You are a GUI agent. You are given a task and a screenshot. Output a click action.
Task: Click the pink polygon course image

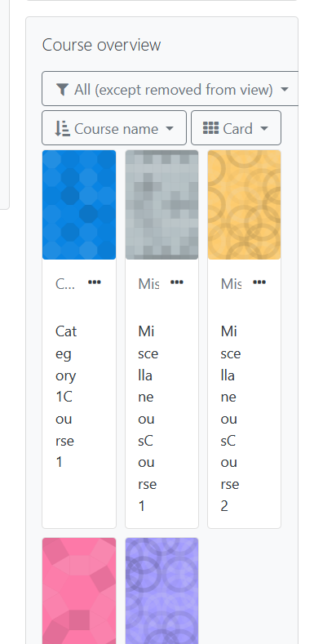coord(79,591)
